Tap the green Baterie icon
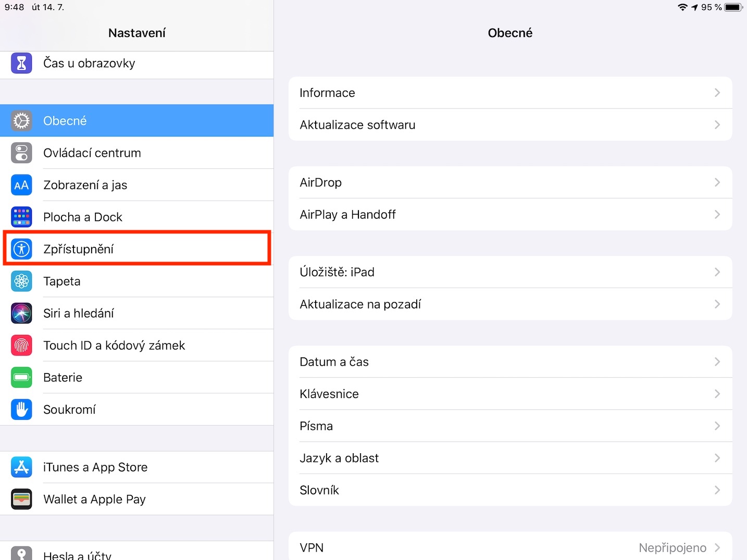Image resolution: width=747 pixels, height=560 pixels. coord(21,378)
